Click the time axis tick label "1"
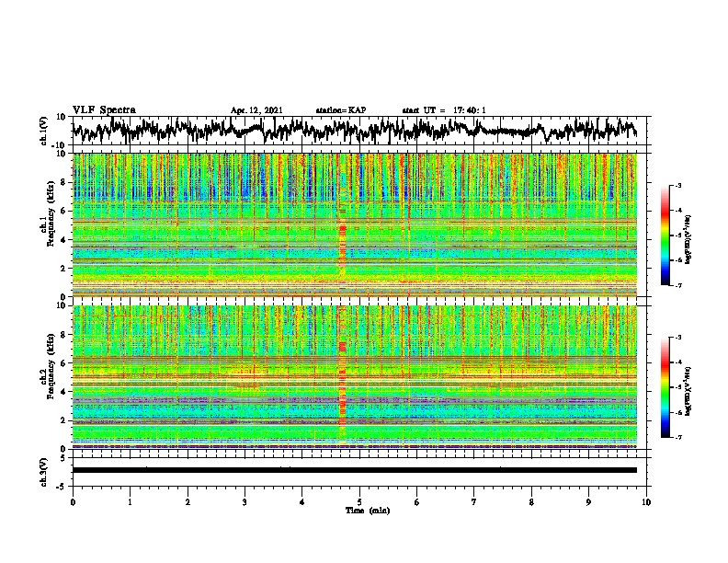Screen dimensions: 728x563 tap(130, 502)
